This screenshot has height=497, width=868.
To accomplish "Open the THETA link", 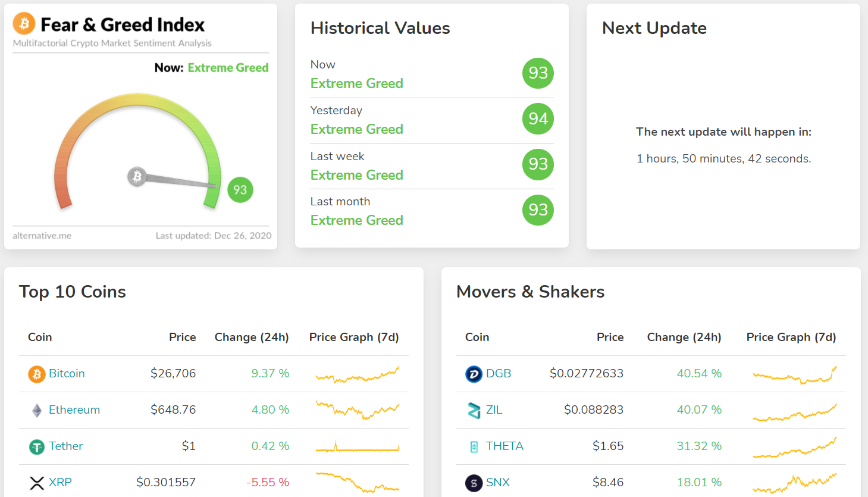I will coord(504,446).
